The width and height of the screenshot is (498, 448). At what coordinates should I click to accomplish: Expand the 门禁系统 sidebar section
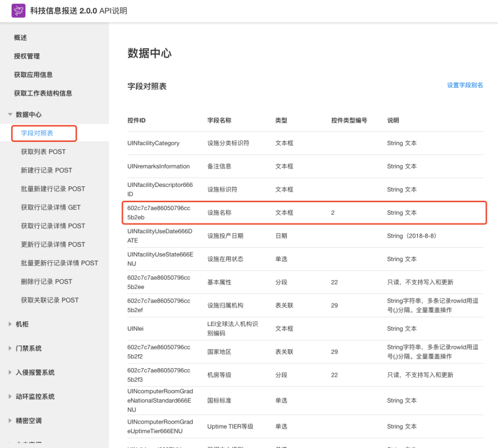[10, 348]
